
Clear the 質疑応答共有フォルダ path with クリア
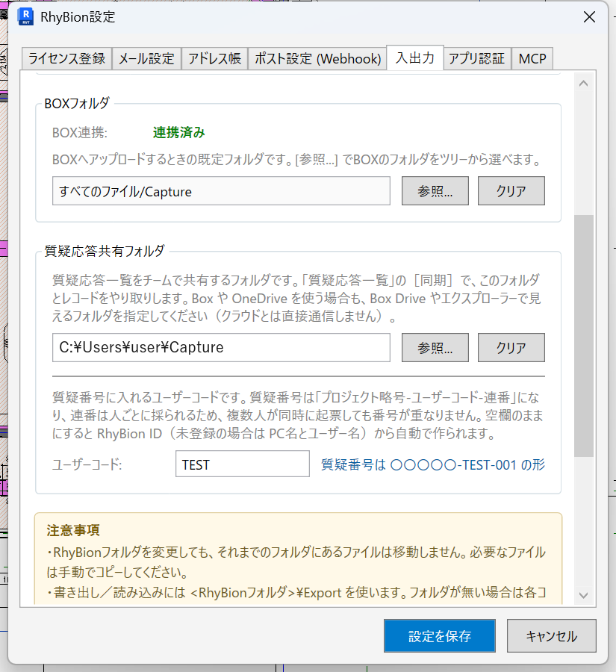511,347
